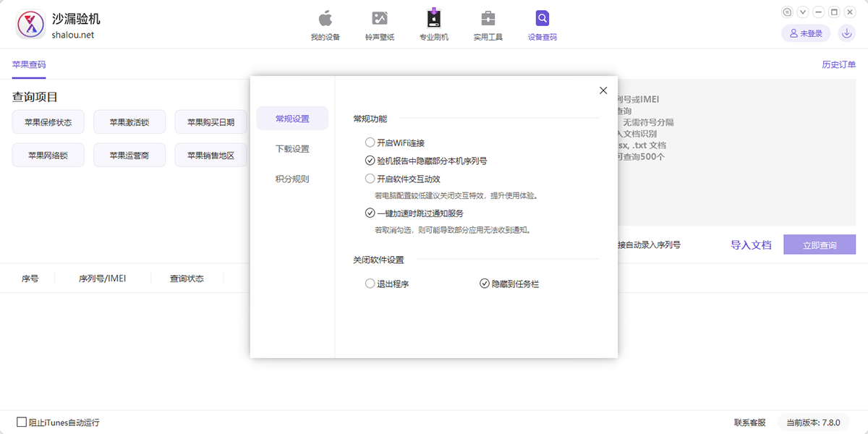The width and height of the screenshot is (868, 434).
Task: Check 阻止iTunes自动运行 checkbox
Action: 22,422
